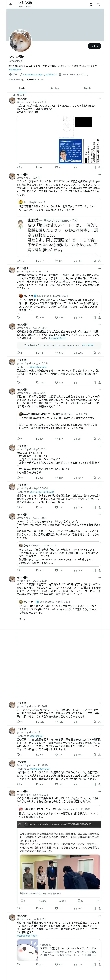Switch to the Replies tab
The width and height of the screenshot is (110, 980).
(x=55, y=88)
